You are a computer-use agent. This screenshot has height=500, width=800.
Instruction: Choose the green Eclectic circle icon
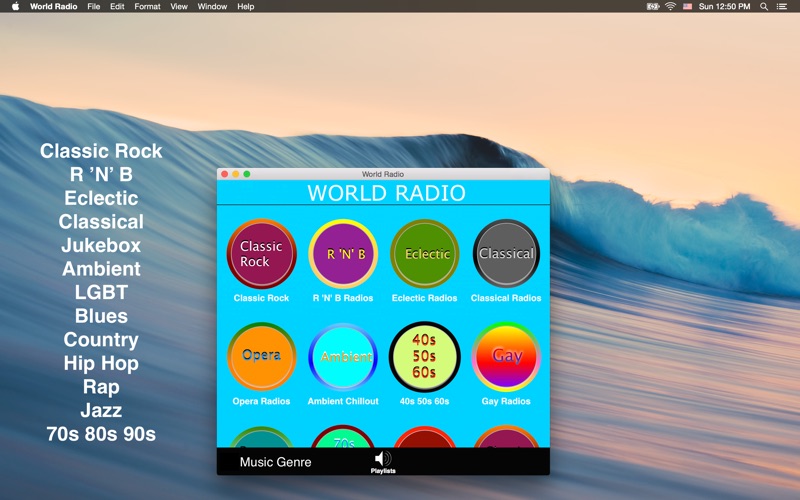(x=424, y=254)
